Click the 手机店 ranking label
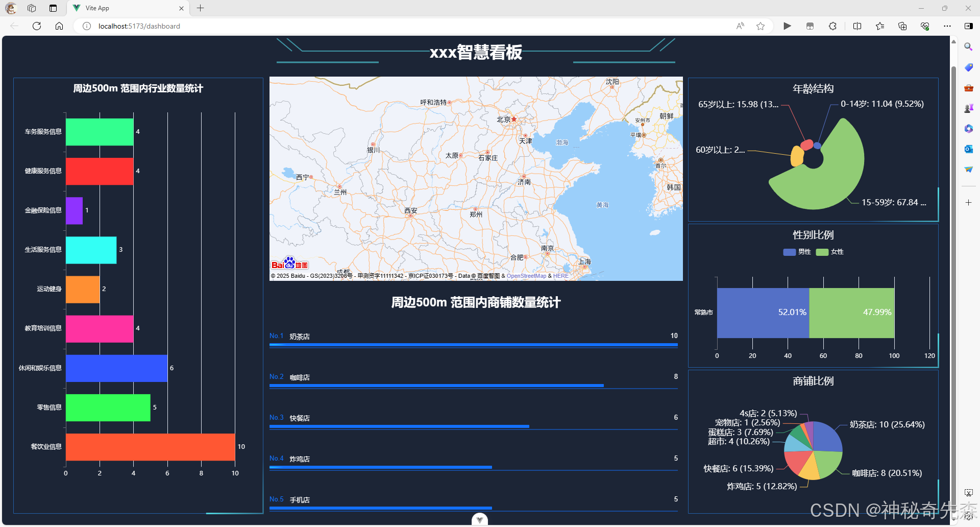Screen dimensions: 980x527 point(300,500)
